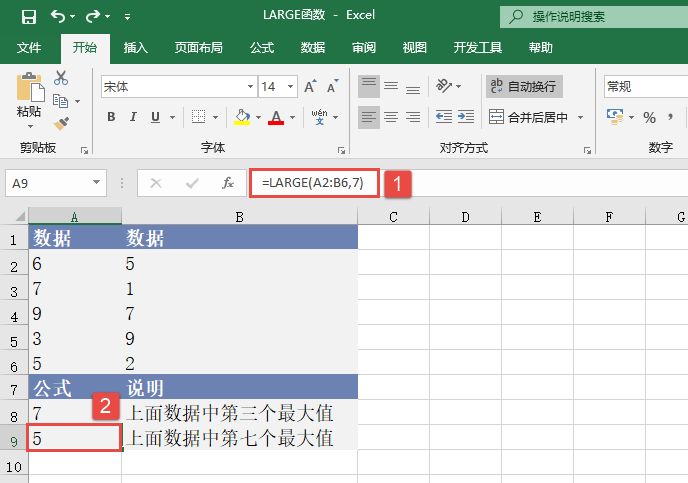Screen dimensions: 688x483
Task: Apply percent style format
Action: coord(649,117)
